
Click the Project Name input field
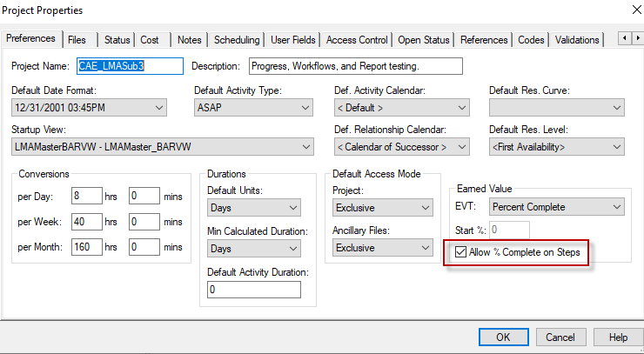131,66
